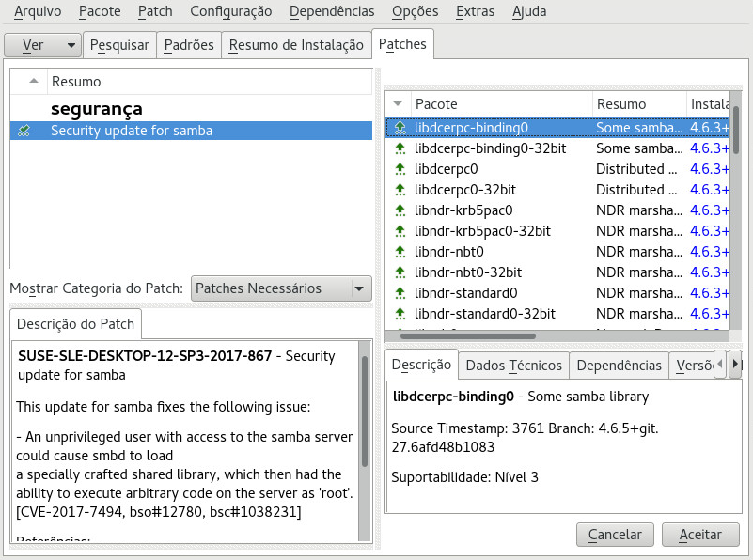This screenshot has width=753, height=560.
Task: Open the Opções menu
Action: point(415,11)
